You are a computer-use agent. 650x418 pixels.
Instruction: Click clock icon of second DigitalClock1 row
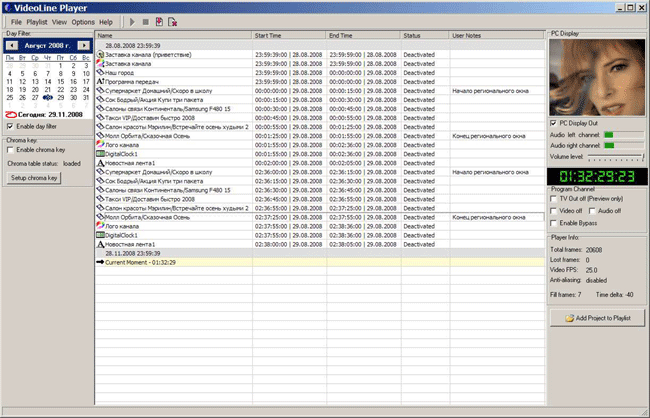[x=100, y=235]
